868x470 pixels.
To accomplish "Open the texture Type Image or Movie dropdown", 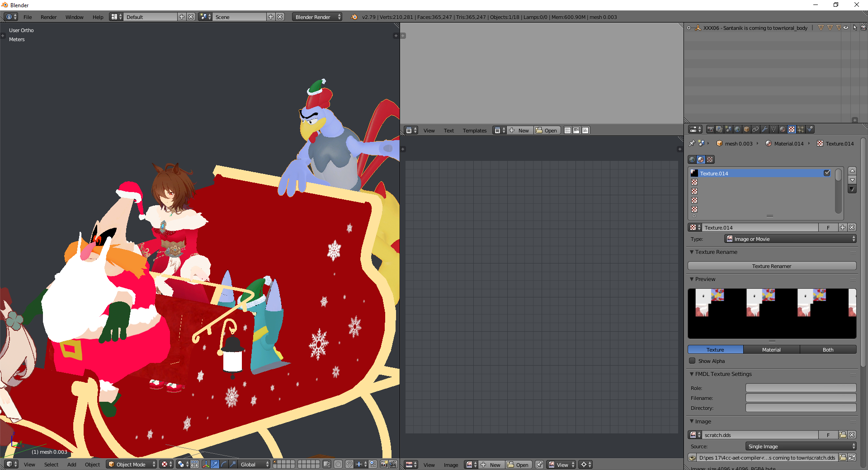I will 791,239.
